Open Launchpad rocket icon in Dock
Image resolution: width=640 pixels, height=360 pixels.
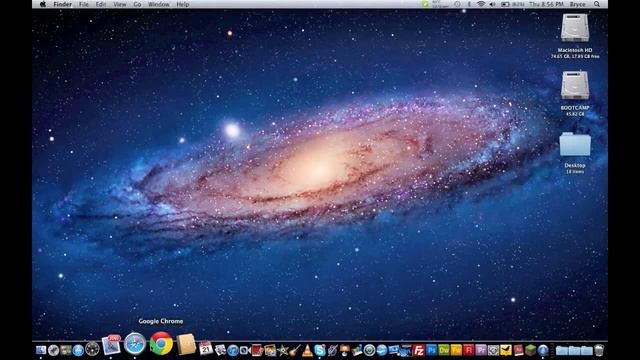(53, 350)
